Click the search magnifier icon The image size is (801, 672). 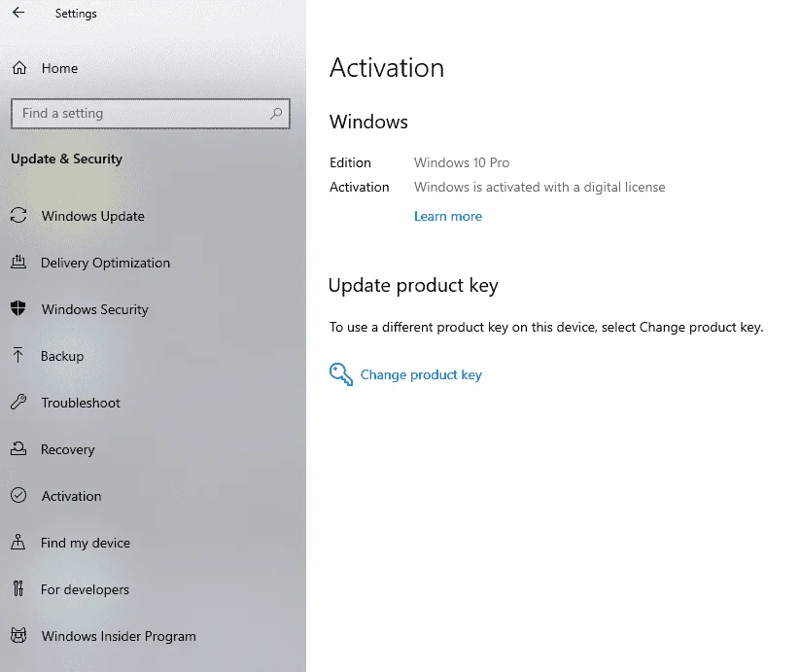276,114
